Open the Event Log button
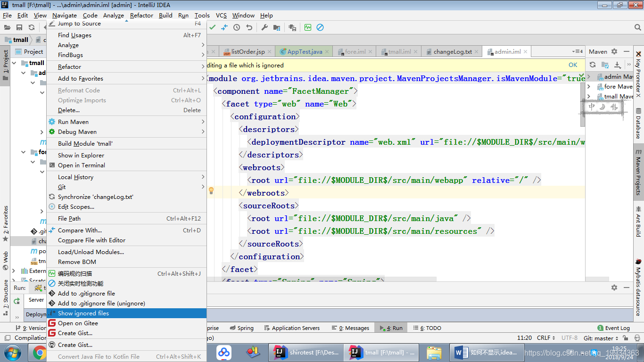 point(613,328)
